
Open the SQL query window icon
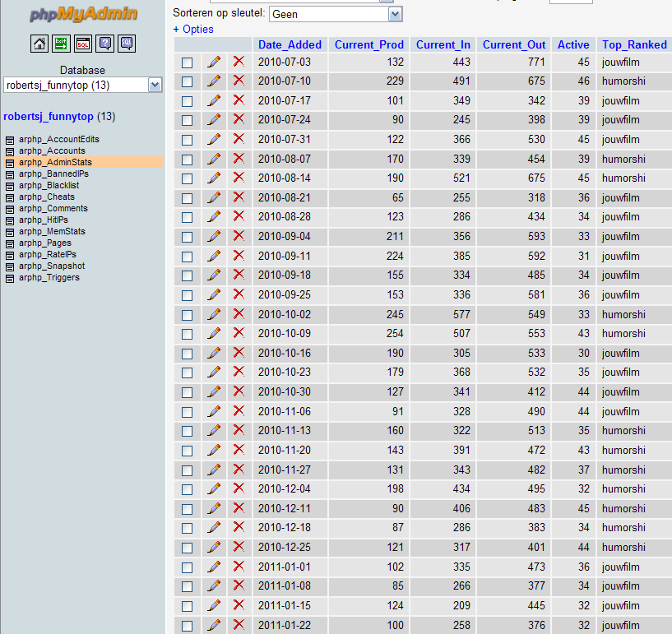coord(83,44)
